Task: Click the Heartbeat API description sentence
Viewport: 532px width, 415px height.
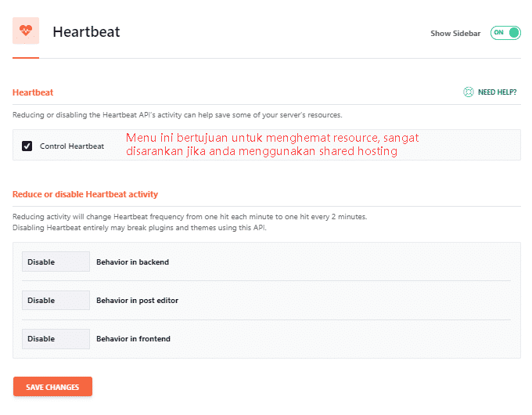Action: (178, 115)
